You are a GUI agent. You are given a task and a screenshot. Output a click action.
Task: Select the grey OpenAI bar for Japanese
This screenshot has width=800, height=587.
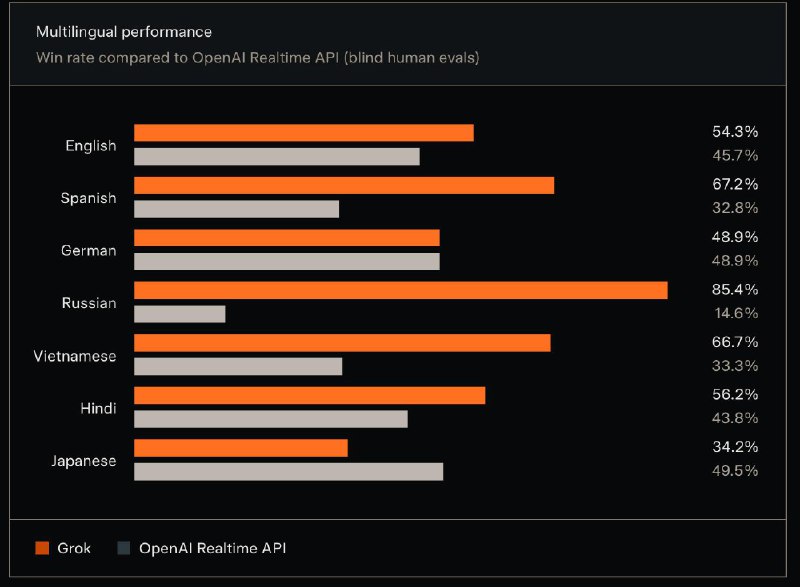pyautogui.click(x=288, y=471)
